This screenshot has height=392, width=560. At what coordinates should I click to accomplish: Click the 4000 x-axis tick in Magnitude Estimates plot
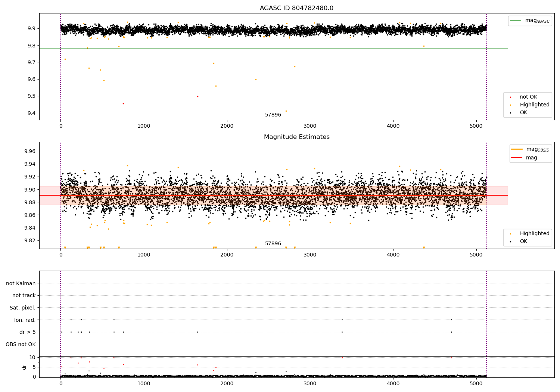pos(393,255)
